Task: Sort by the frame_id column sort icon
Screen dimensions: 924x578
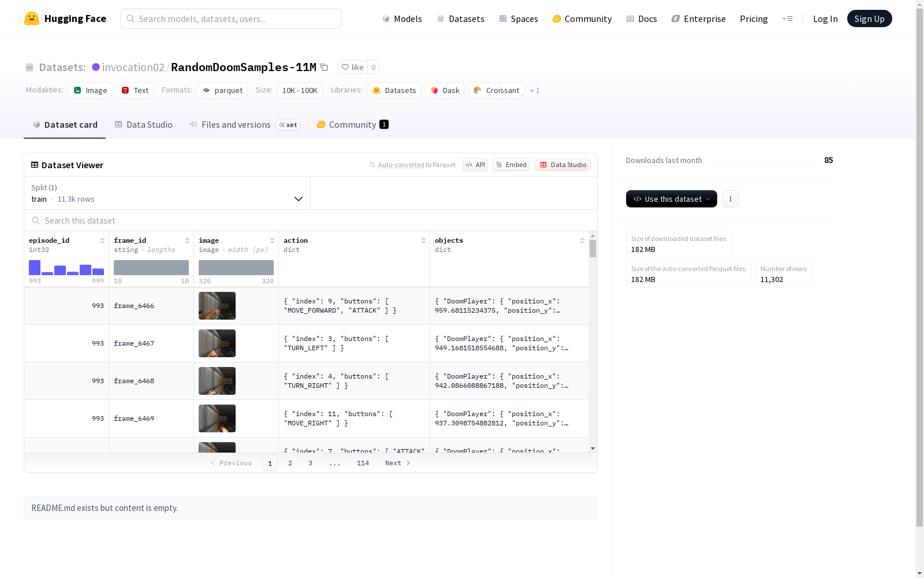Action: [x=187, y=240]
